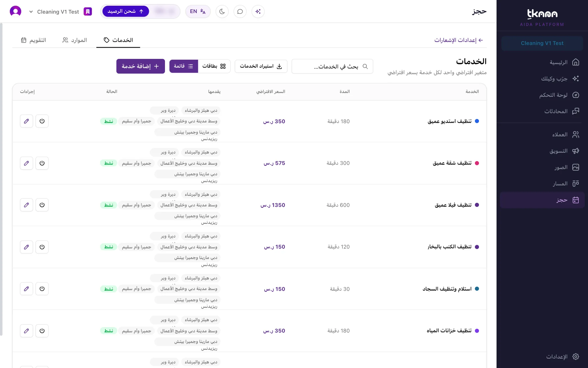Edit the تنظيف استديو عميق service with pencil icon
Image resolution: width=588 pixels, height=368 pixels.
pyautogui.click(x=26, y=121)
